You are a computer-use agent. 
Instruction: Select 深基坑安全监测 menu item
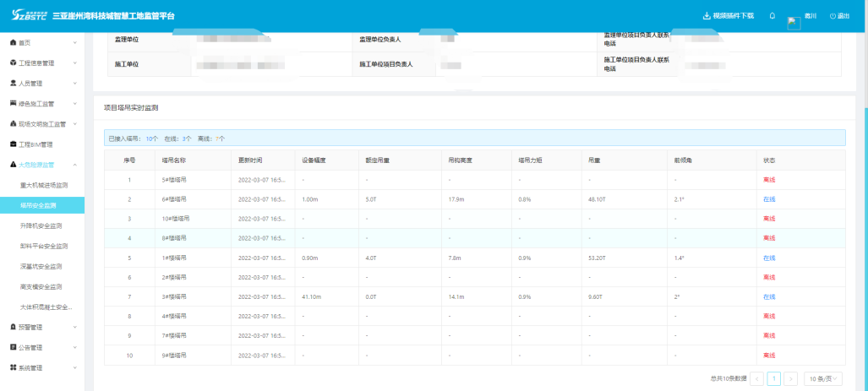click(41, 266)
